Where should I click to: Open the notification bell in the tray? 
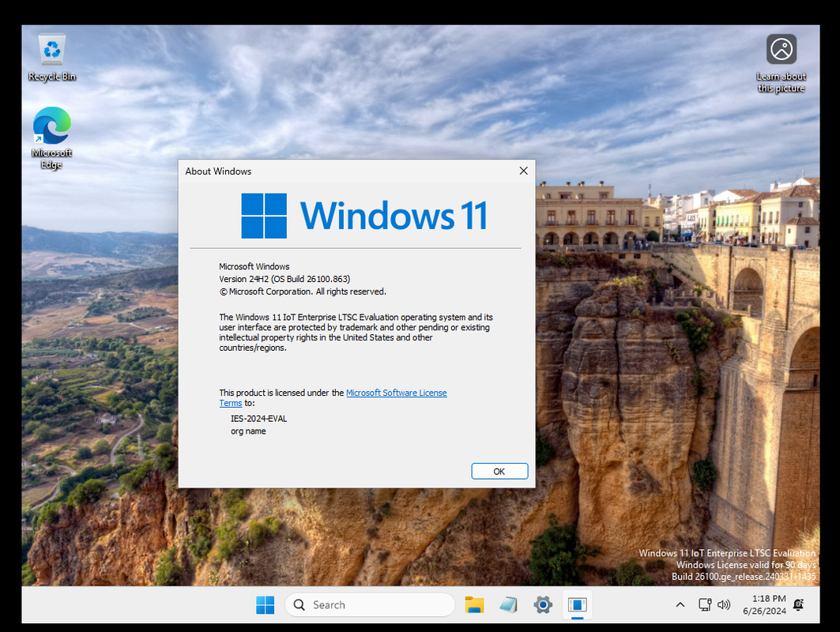click(798, 604)
